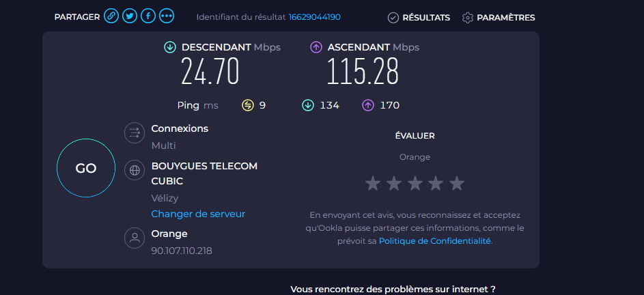Viewport: 644px width, 295px height.
Task: Click the globe icon next to Bouygues Telecom
Action: [135, 171]
